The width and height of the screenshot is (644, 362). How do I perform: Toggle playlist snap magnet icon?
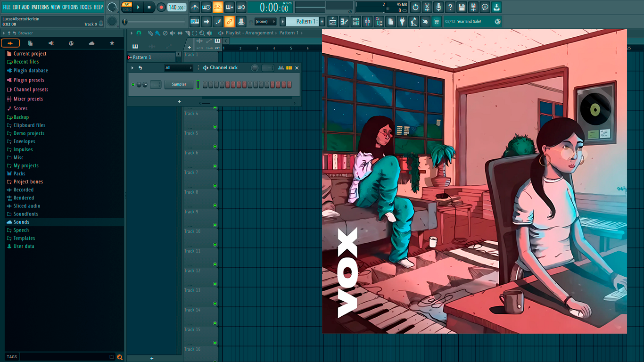(x=139, y=33)
